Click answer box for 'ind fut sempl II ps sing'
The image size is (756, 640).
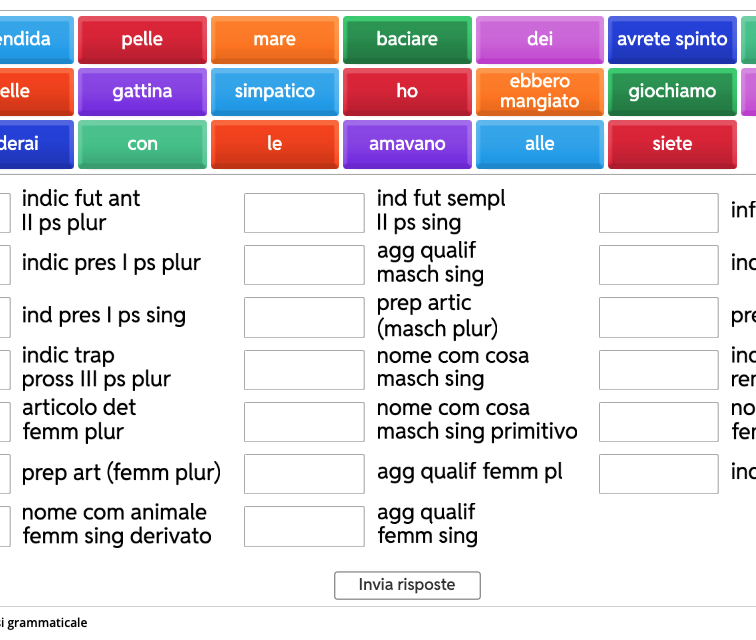(x=304, y=213)
